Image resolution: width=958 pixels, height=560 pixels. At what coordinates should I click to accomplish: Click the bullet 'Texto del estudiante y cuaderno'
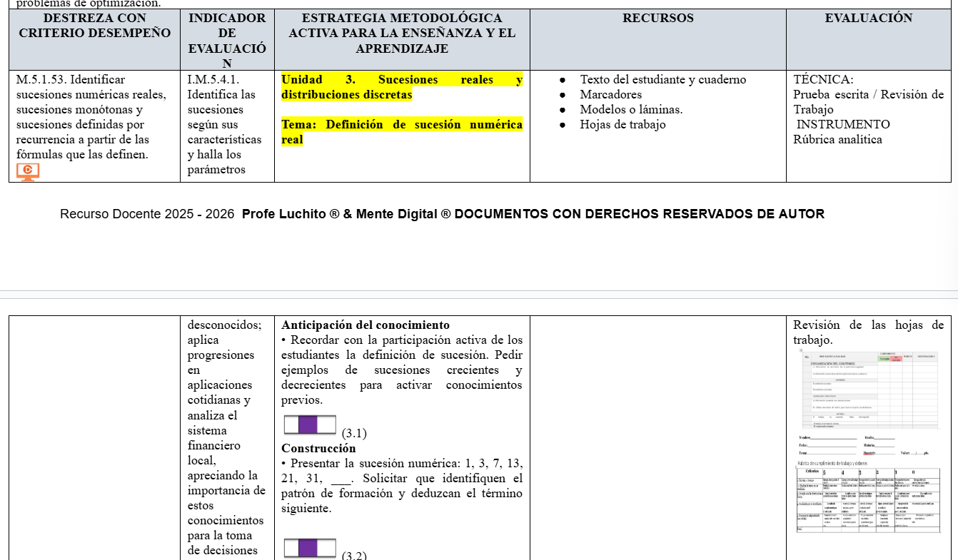point(662,80)
